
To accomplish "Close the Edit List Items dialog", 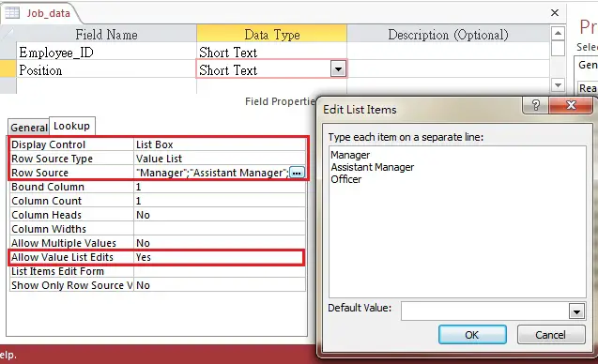I will [x=571, y=105].
